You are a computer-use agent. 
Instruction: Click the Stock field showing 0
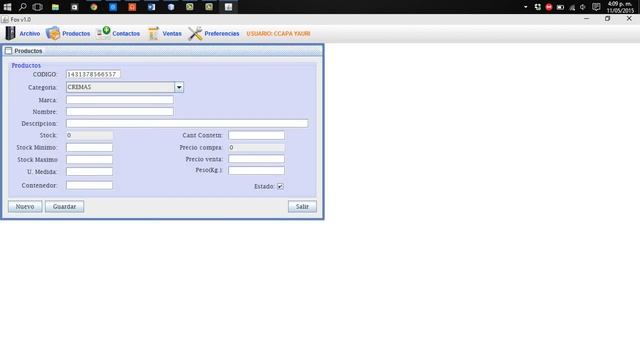tap(89, 135)
